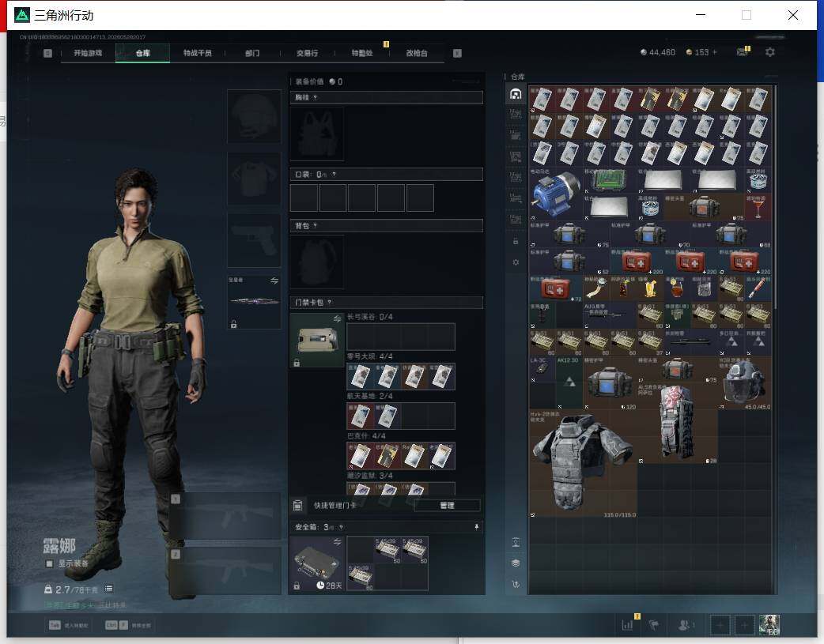The image size is (824, 644).
Task: Open the warehouse sidebar lock icon
Action: [516, 241]
